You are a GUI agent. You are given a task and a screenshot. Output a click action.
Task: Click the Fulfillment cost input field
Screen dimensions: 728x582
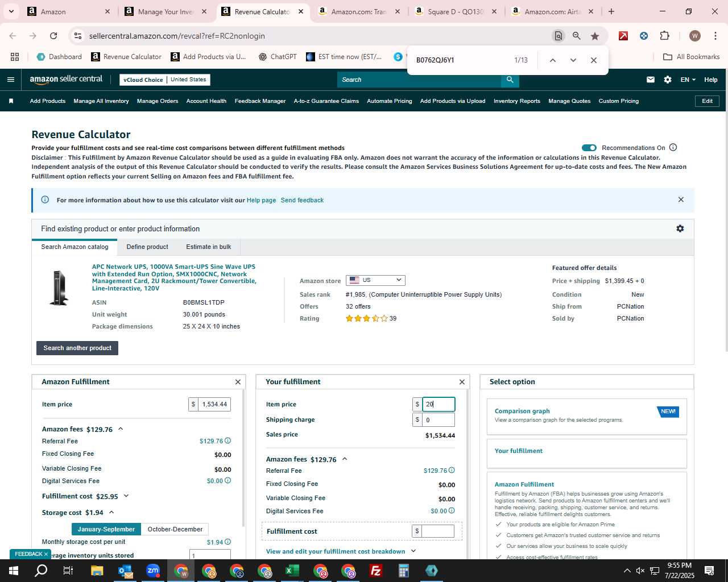[x=438, y=531]
